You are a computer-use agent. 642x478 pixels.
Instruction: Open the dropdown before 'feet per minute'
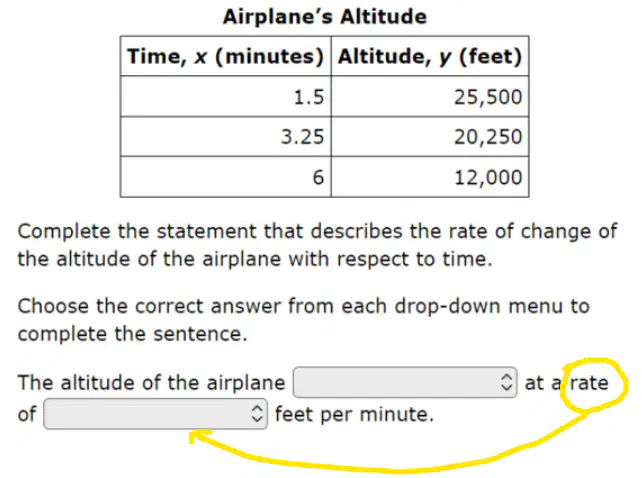[156, 414]
